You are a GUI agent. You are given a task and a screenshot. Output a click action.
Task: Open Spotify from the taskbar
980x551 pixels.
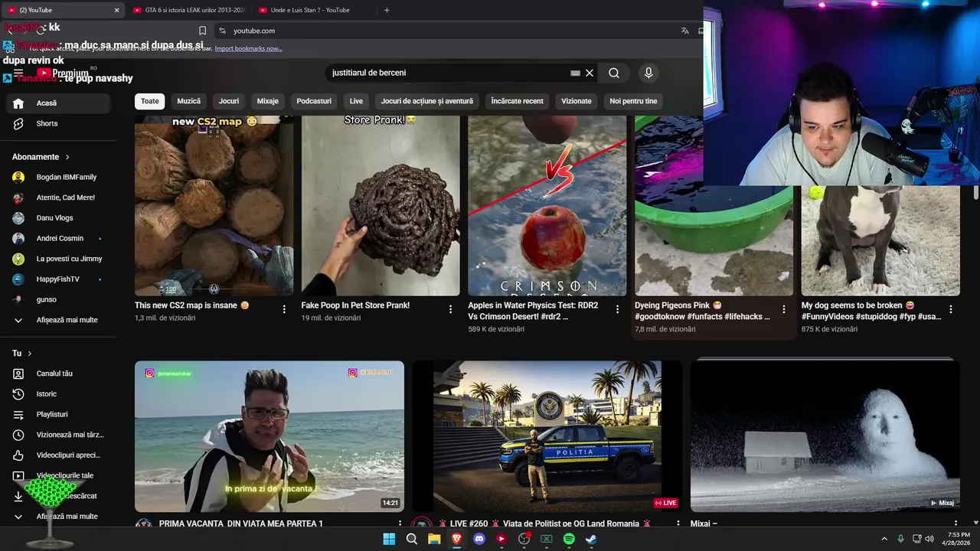pos(569,539)
